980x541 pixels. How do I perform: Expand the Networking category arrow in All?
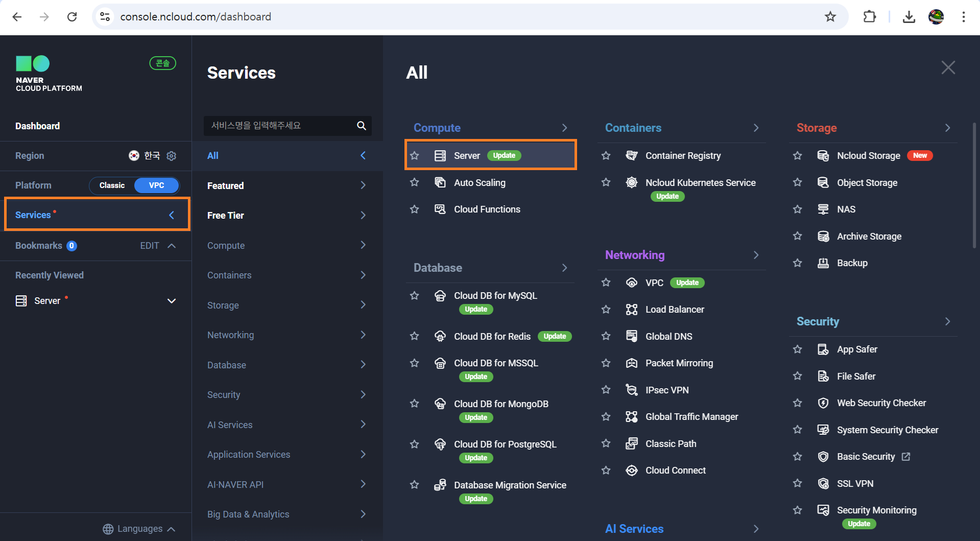756,255
